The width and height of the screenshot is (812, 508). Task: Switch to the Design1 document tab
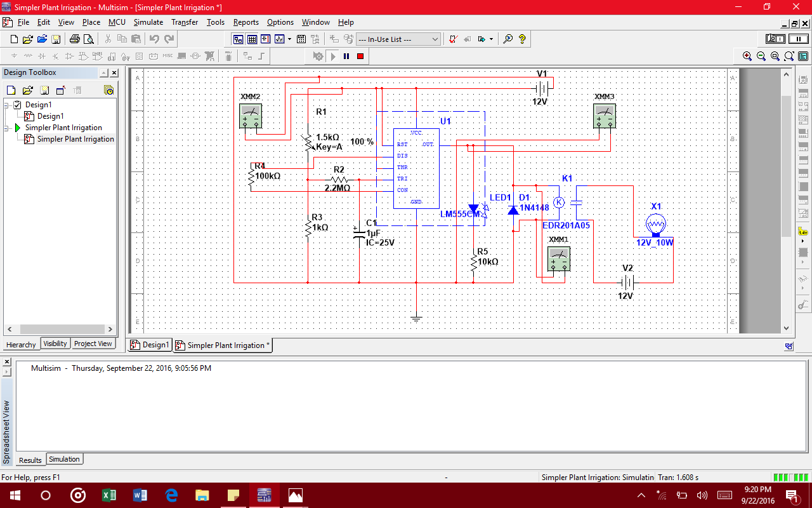pyautogui.click(x=150, y=345)
